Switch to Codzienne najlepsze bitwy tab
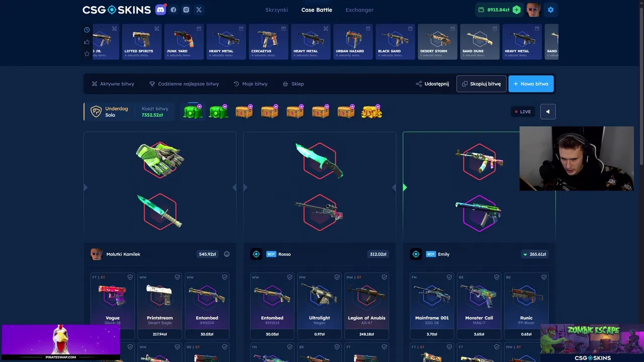The image size is (644, 362). pyautogui.click(x=184, y=84)
